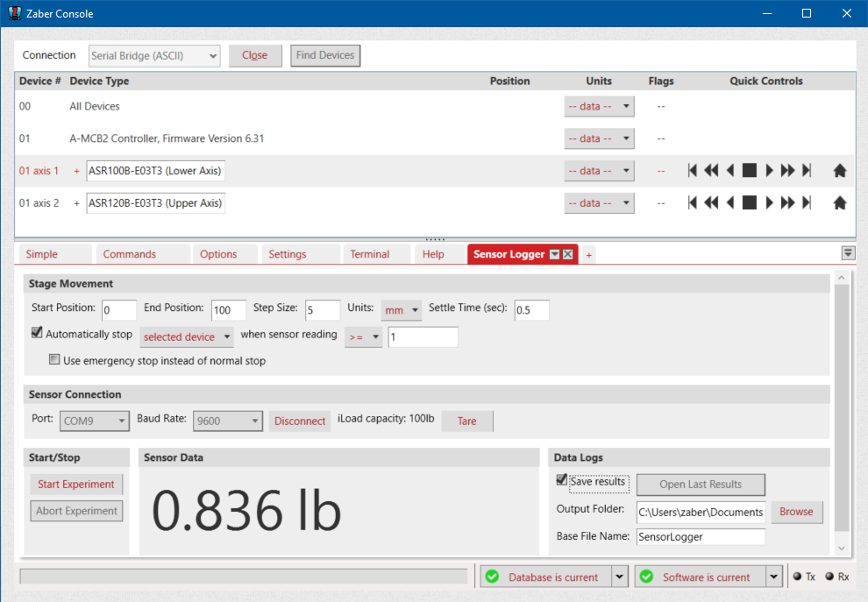Screen dimensions: 868x602
Task: Open the Baud Rate 9600 dropdown
Action: click(x=227, y=421)
